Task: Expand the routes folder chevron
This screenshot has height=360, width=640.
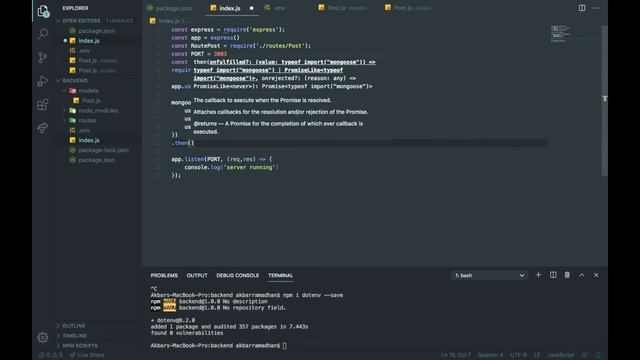Action: pyautogui.click(x=64, y=120)
